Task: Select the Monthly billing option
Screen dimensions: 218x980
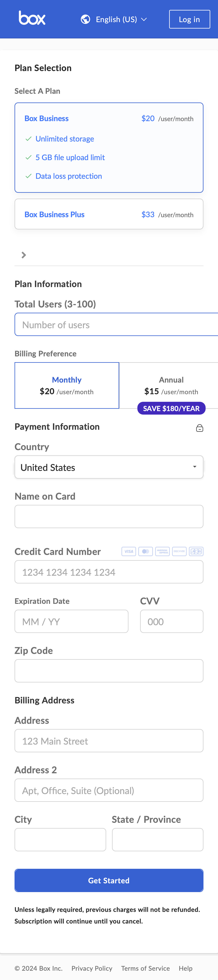Action: point(67,385)
